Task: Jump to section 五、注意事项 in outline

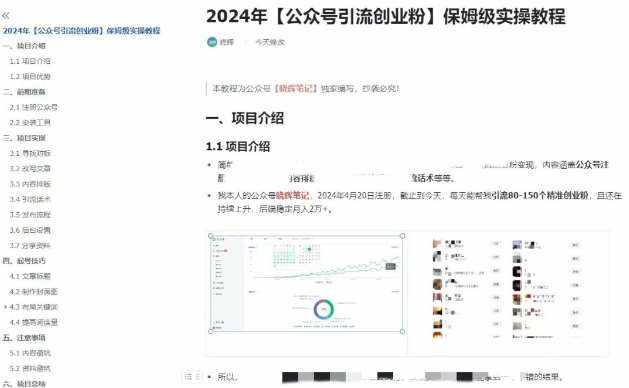Action: [24, 338]
